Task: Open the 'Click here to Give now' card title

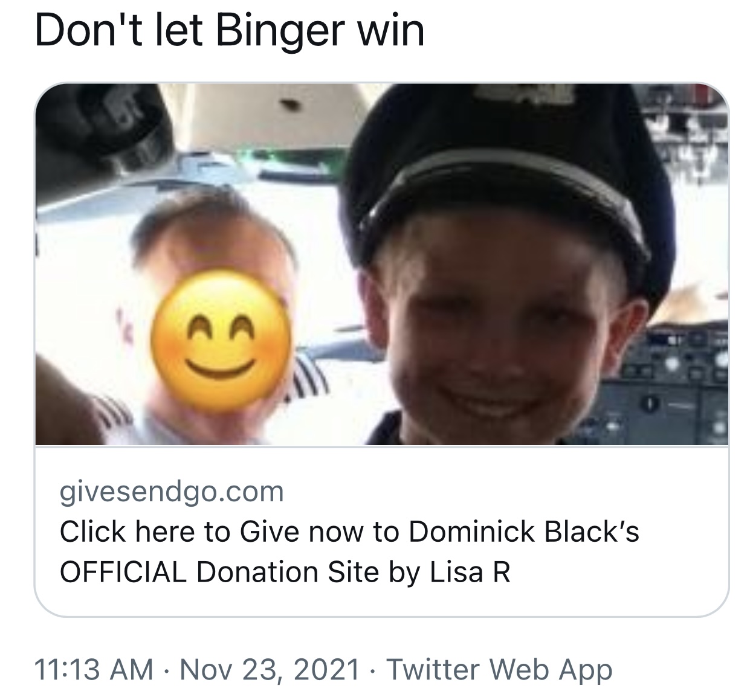Action: point(349,531)
